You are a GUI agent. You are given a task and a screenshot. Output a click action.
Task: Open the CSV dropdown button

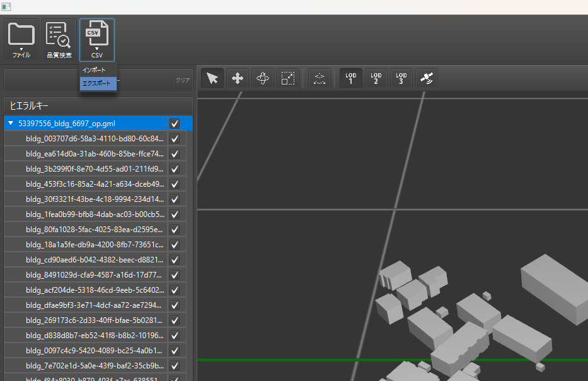click(x=97, y=40)
